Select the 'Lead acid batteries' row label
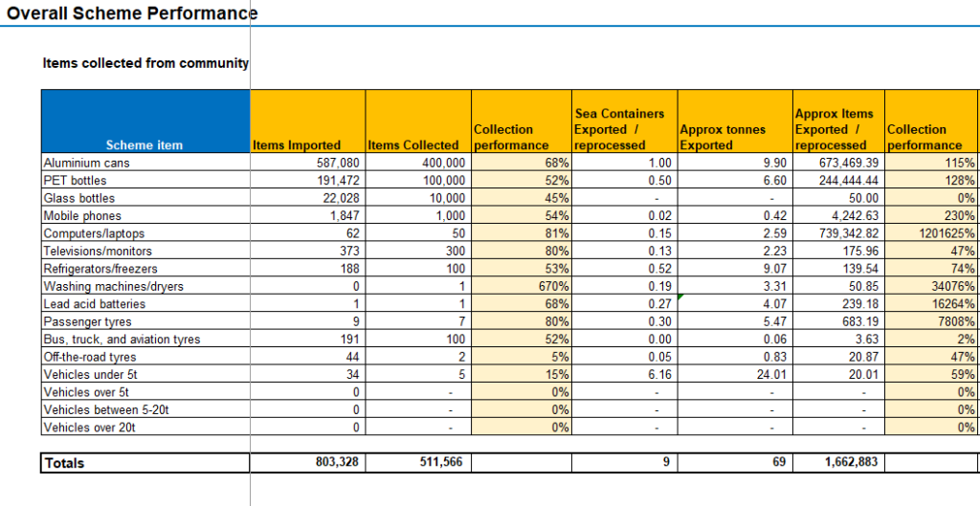This screenshot has width=980, height=506. coord(145,303)
